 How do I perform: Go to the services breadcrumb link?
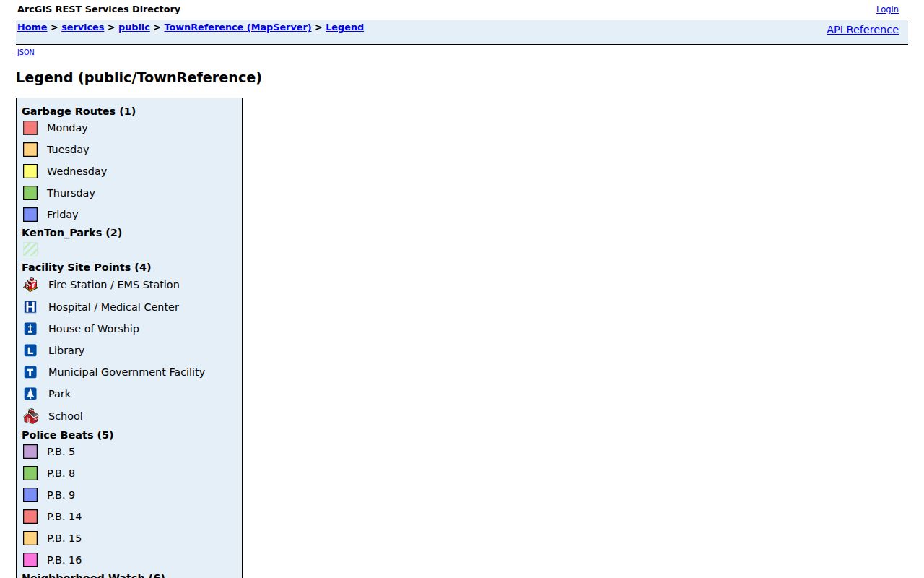click(x=83, y=27)
